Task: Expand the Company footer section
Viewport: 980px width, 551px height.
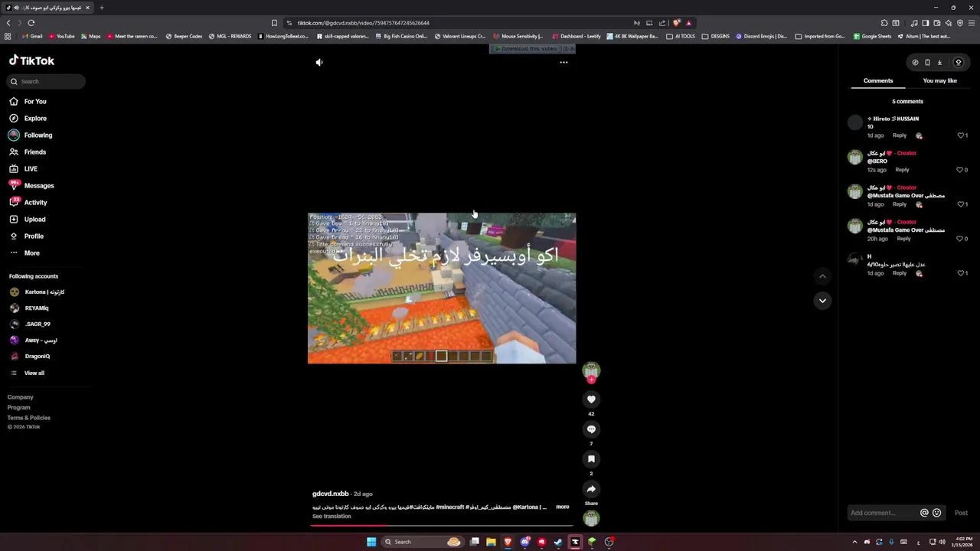Action: click(x=21, y=397)
